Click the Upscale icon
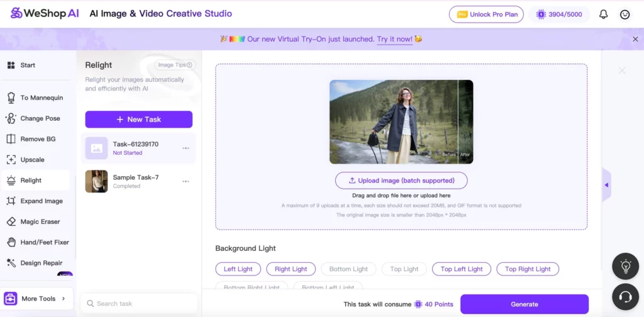 coord(11,159)
